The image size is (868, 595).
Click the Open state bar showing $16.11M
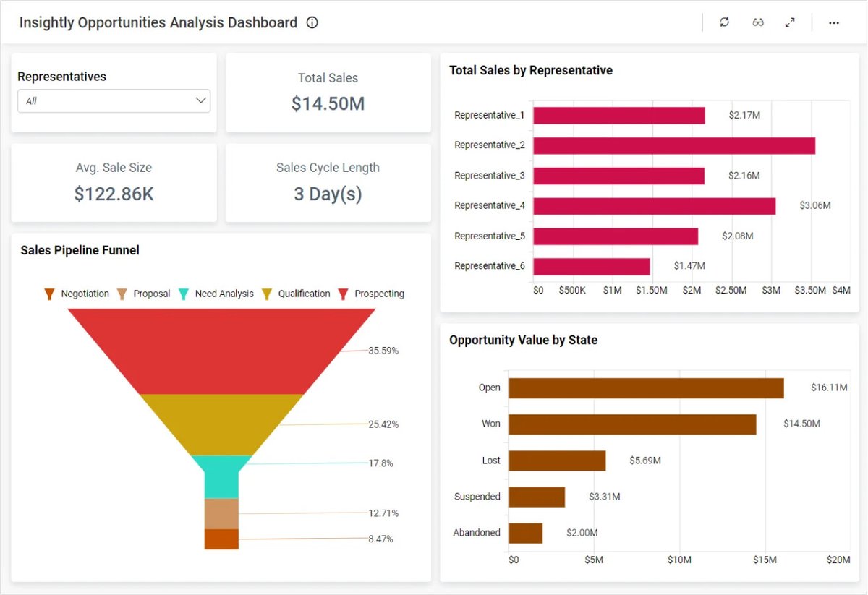(644, 388)
